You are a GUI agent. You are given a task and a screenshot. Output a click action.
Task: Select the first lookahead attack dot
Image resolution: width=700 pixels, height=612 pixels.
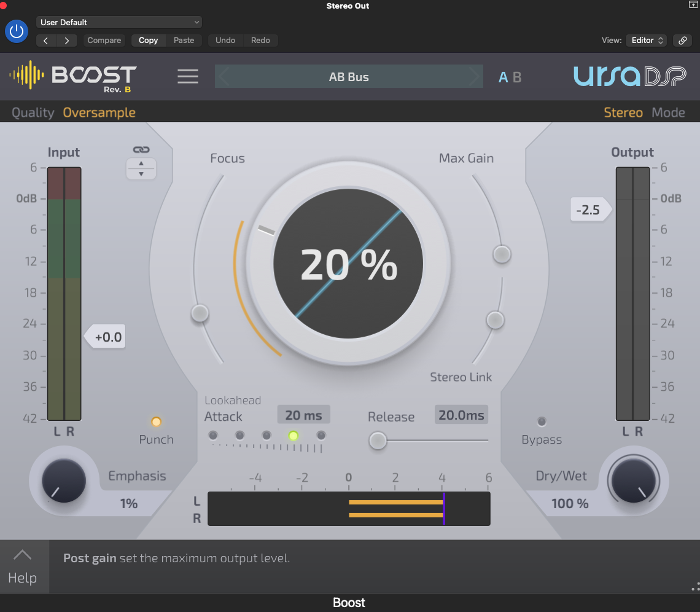213,435
